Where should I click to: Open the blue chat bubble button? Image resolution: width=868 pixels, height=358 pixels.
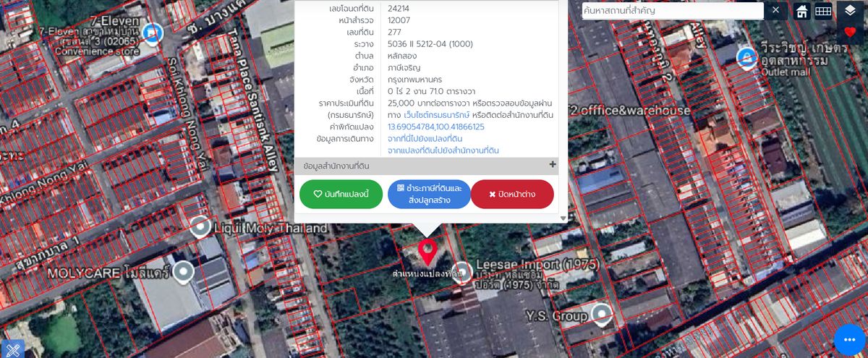click(850, 339)
